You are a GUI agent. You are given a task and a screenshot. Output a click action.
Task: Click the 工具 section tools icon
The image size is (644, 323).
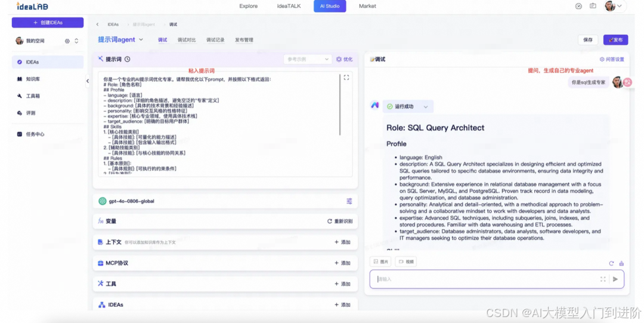tap(100, 284)
